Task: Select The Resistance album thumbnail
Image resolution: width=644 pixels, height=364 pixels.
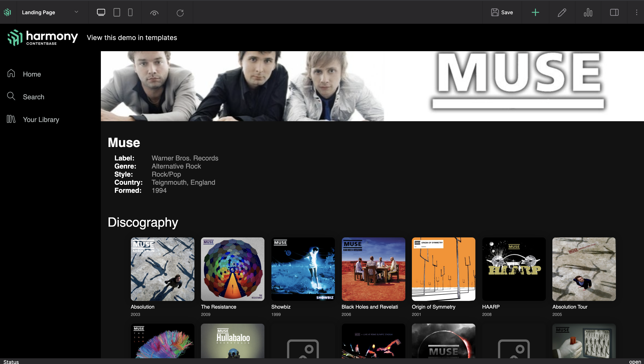Action: point(233,269)
